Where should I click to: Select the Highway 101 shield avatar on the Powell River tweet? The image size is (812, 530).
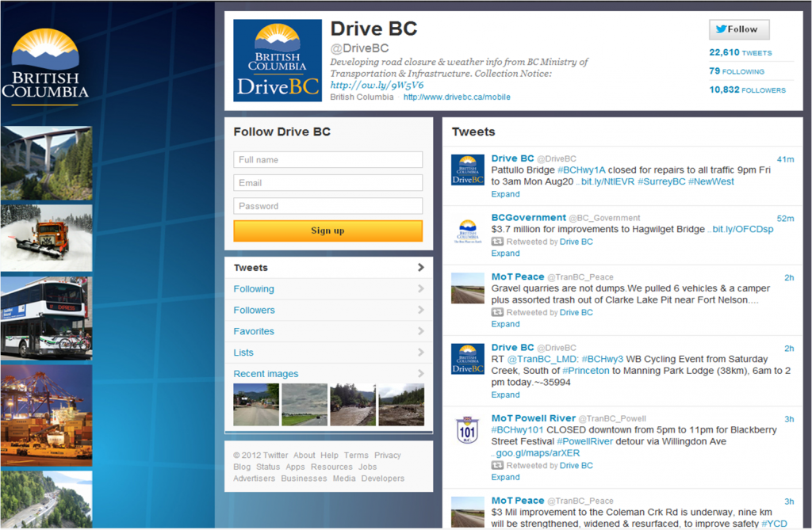[467, 429]
